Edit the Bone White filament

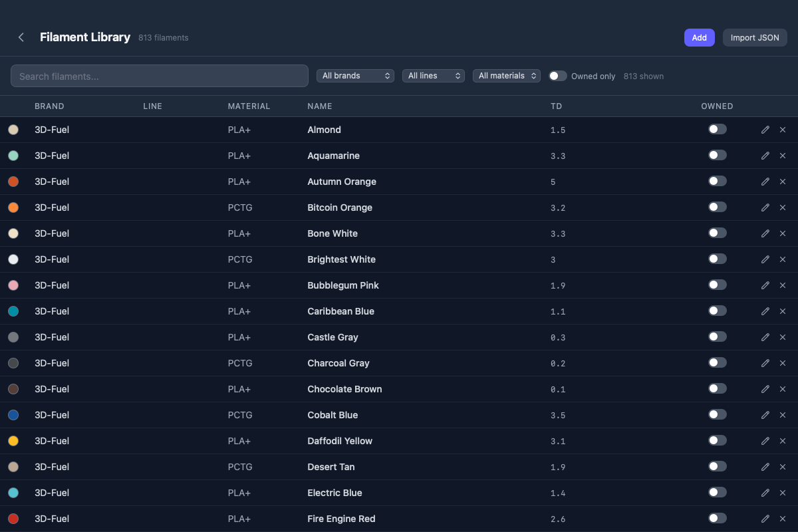click(x=765, y=233)
